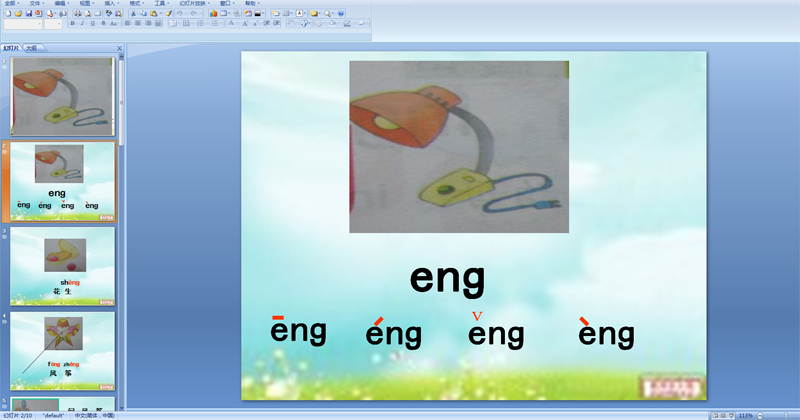Open the Help question mark icon

pos(341,14)
